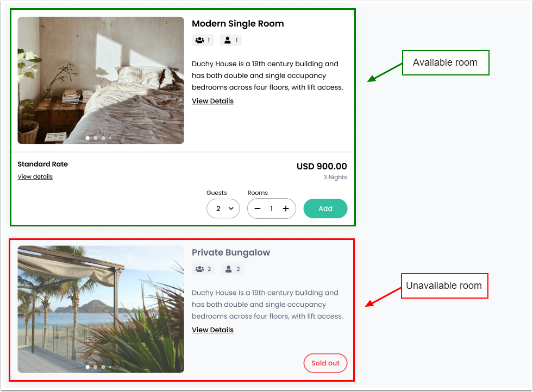533x392 pixels.
Task: Click the Modern Single Room title
Action: 237,23
